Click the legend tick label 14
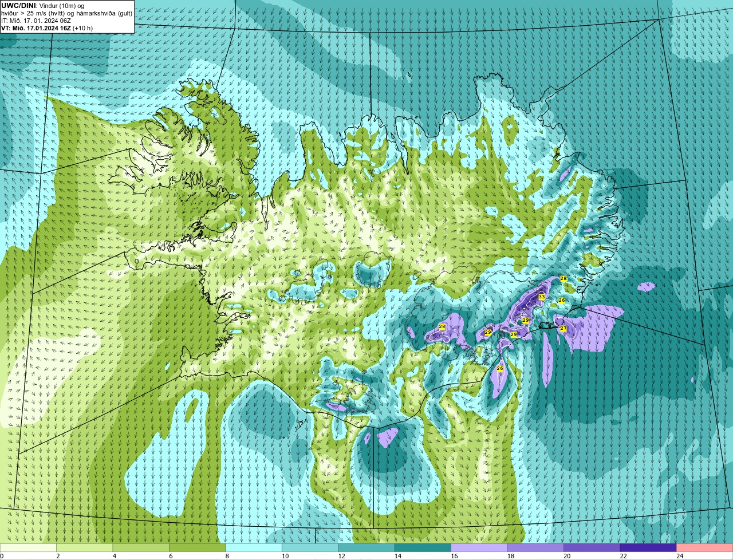Image resolution: width=733 pixels, height=560 pixels. 398,556
